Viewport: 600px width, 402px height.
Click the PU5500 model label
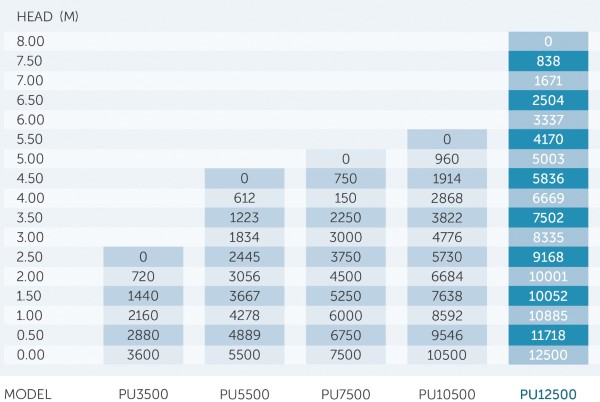coord(244,394)
